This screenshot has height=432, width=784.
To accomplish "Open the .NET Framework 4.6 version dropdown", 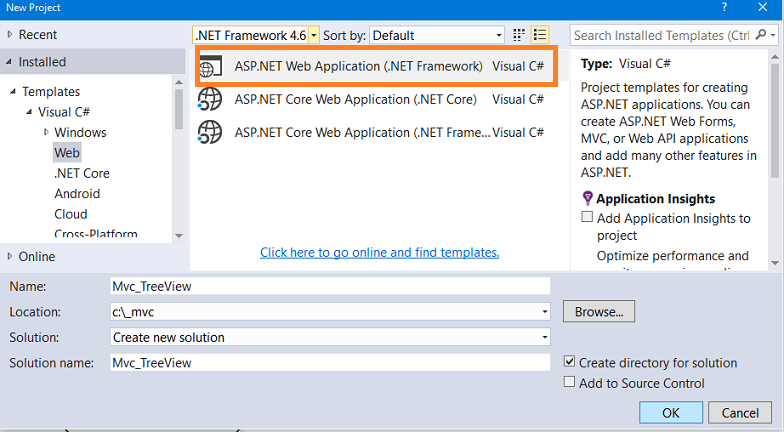I will pyautogui.click(x=314, y=36).
